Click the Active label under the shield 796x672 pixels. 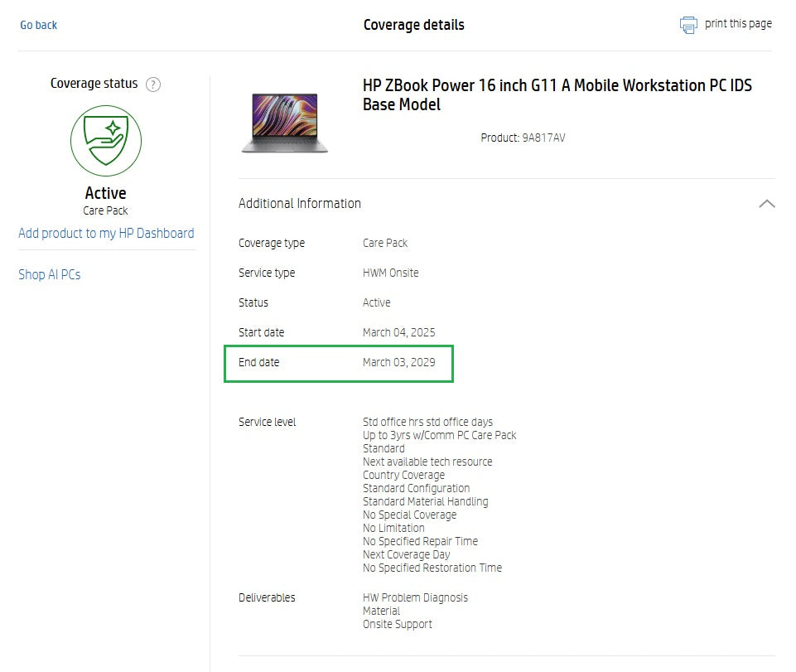(x=105, y=193)
